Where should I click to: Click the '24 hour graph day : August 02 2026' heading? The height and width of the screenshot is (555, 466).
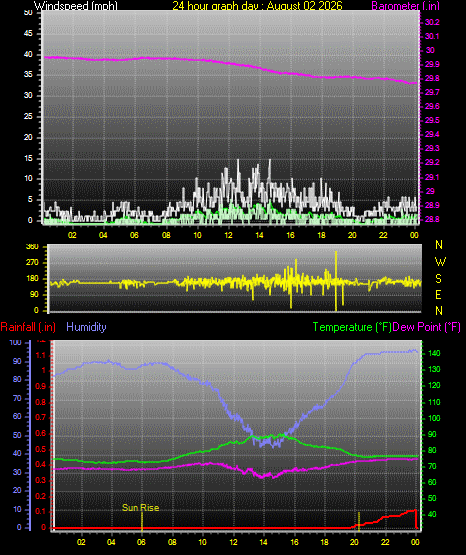pyautogui.click(x=257, y=5)
